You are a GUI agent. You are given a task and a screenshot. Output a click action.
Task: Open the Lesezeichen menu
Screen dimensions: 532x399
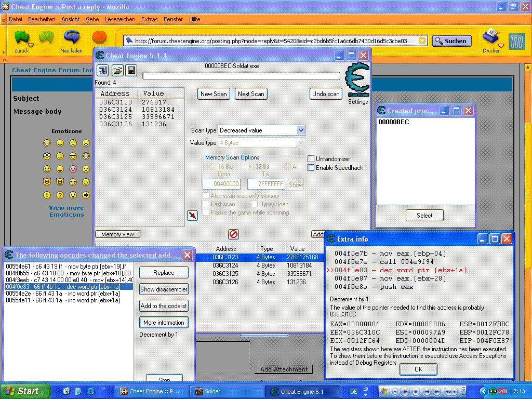[119, 19]
